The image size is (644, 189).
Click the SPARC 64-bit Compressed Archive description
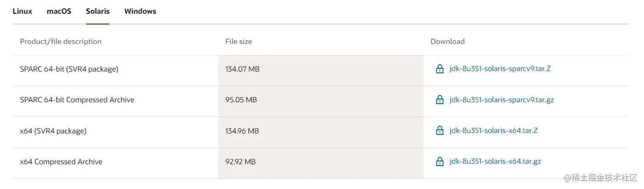point(77,100)
